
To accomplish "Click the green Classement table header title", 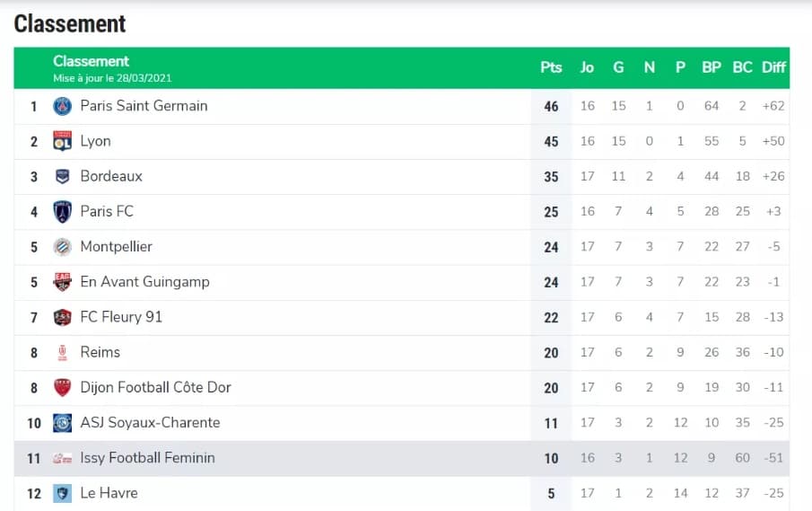I will [x=91, y=61].
